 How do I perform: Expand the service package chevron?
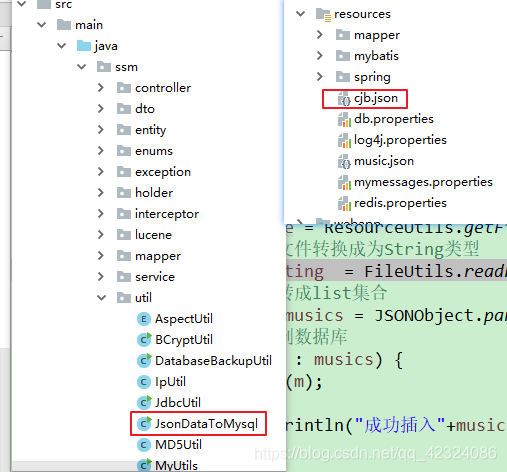(101, 277)
